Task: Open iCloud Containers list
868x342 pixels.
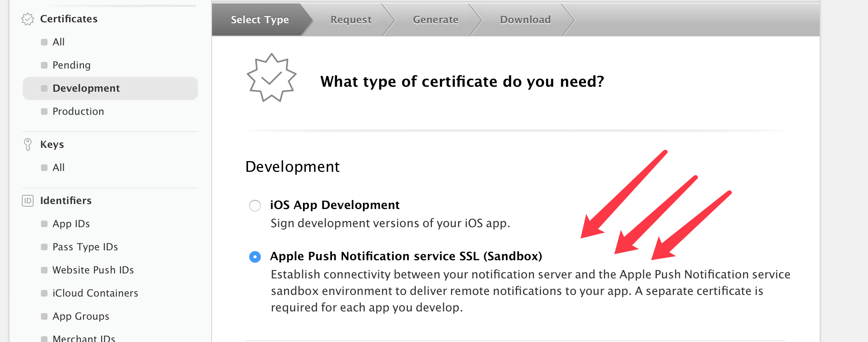Action: tap(95, 293)
